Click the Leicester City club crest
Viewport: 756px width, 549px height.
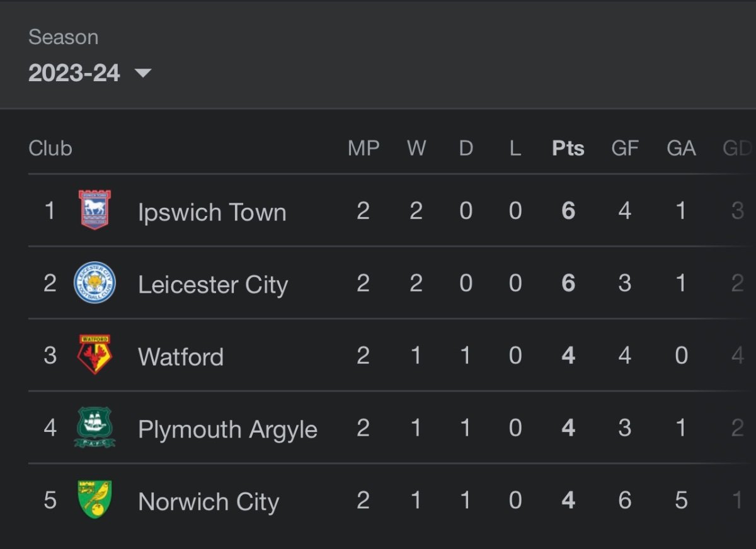[94, 283]
